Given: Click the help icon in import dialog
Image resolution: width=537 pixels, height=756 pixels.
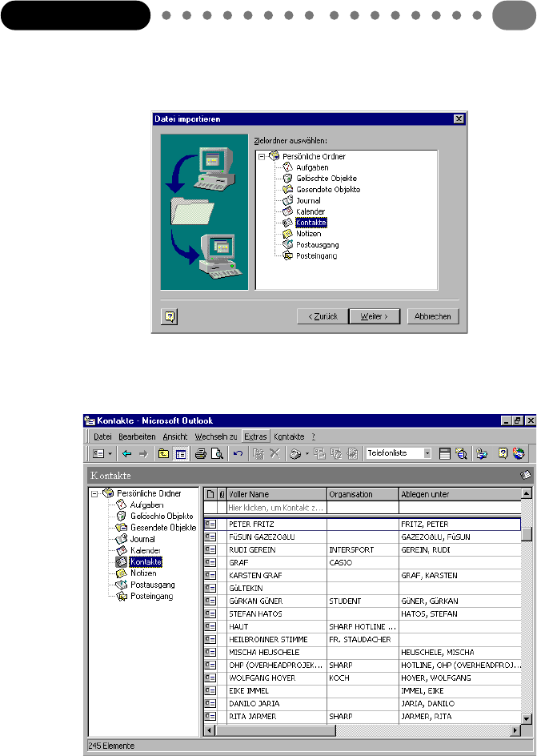Looking at the screenshot, I should coord(169,316).
